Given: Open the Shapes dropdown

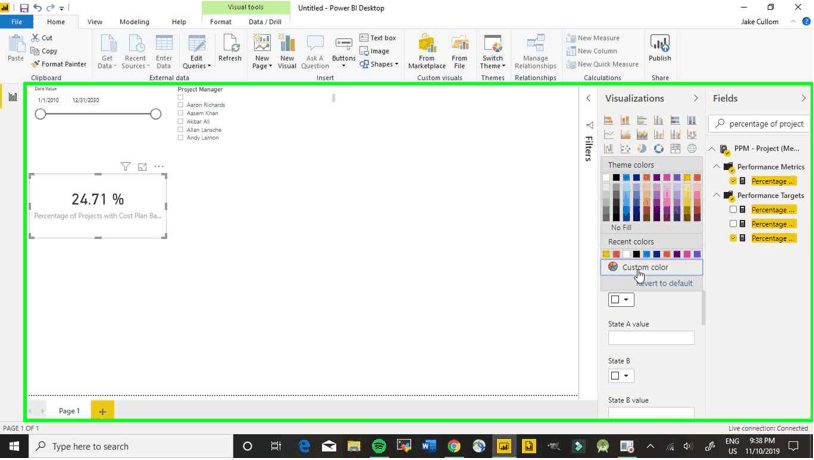Looking at the screenshot, I should [x=379, y=64].
